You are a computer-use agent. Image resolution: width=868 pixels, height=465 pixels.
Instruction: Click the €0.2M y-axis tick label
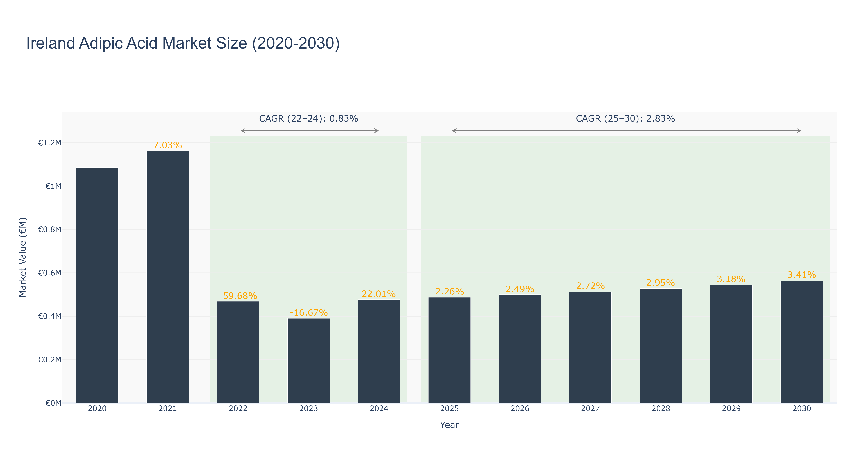point(50,360)
